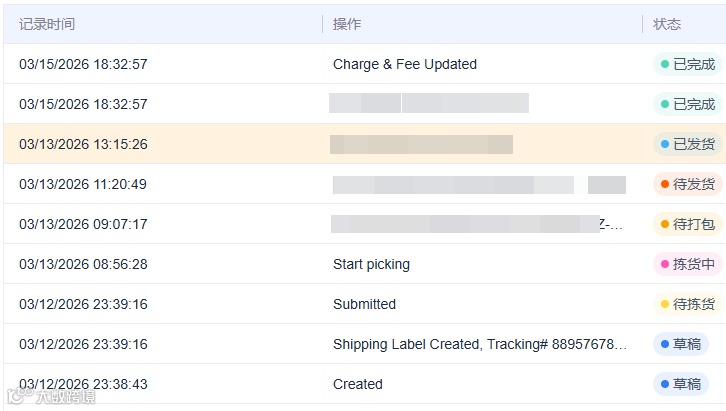
Task: Select the Submitted operation entry
Action: point(364,304)
